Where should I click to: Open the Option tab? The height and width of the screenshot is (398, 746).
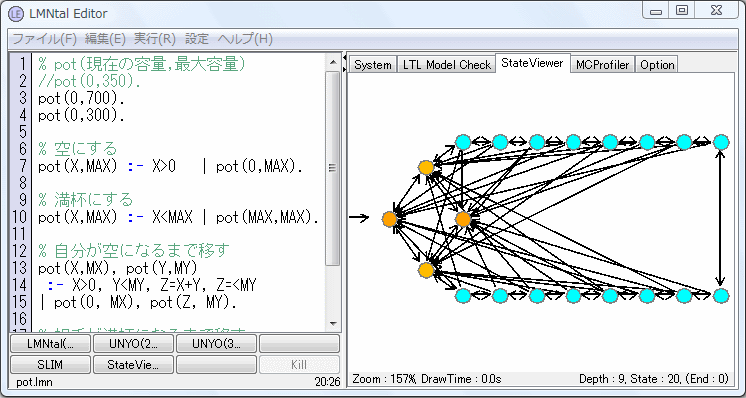(x=657, y=65)
